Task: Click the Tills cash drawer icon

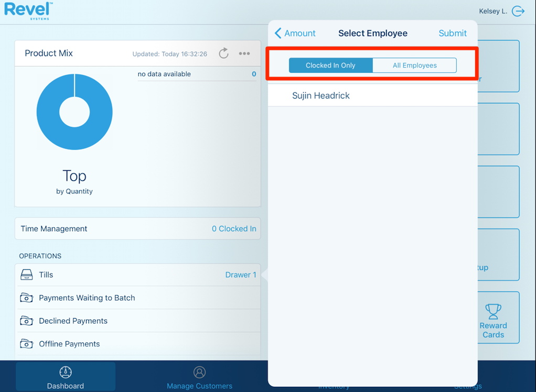Action: pos(26,275)
